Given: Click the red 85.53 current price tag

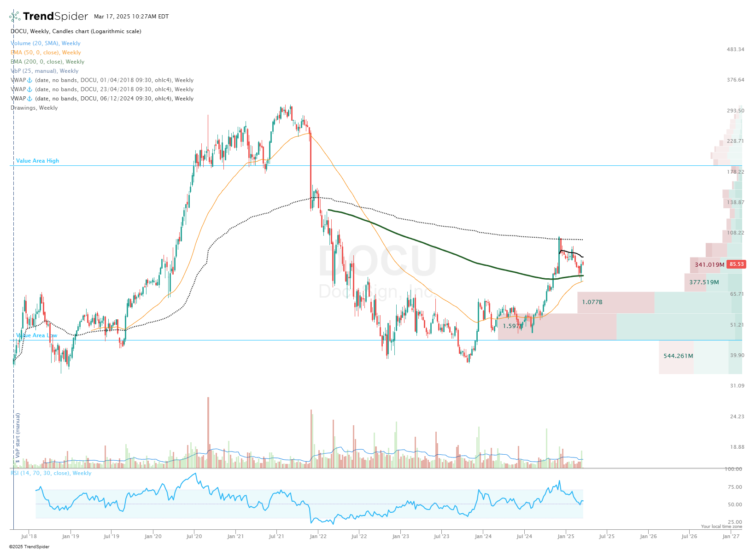Looking at the screenshot, I should coord(736,264).
